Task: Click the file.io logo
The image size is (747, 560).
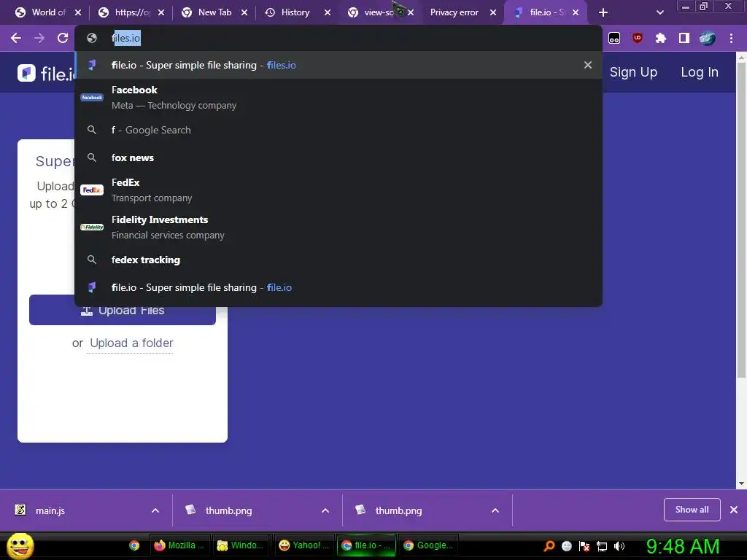Action: [46, 73]
